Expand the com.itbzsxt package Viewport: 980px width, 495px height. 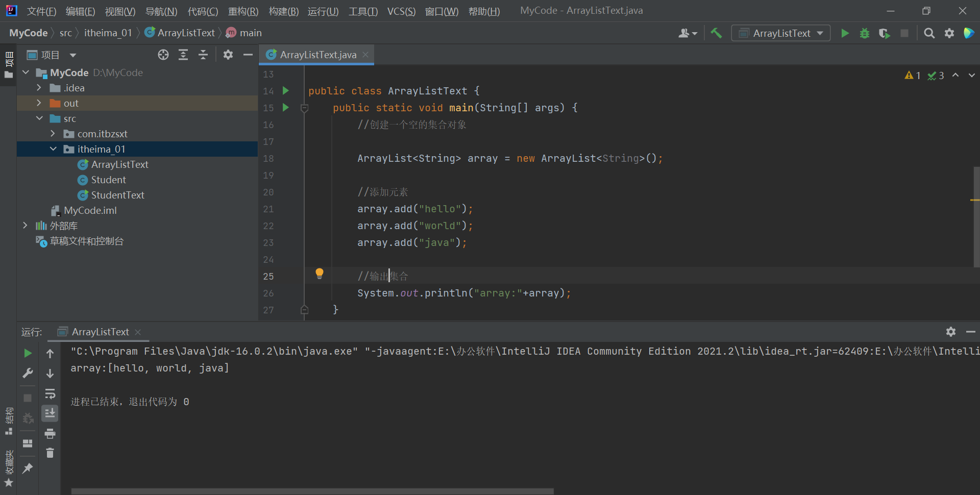pyautogui.click(x=53, y=134)
